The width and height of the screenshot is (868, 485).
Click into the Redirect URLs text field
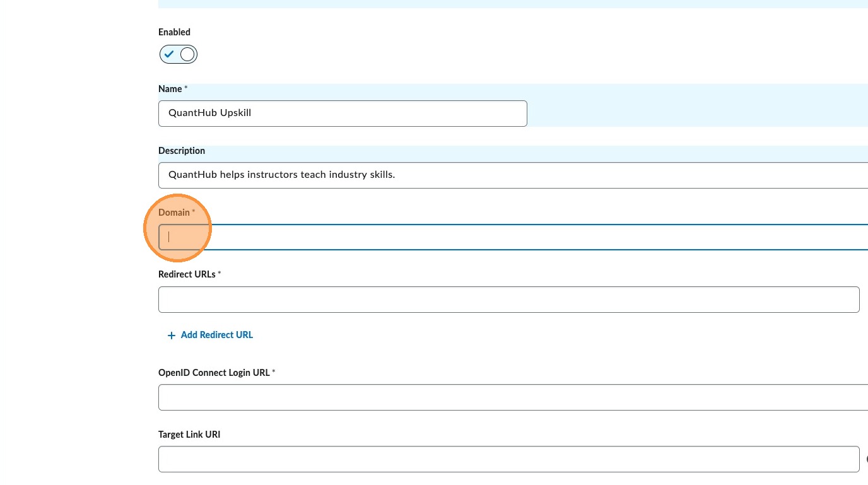(508, 300)
